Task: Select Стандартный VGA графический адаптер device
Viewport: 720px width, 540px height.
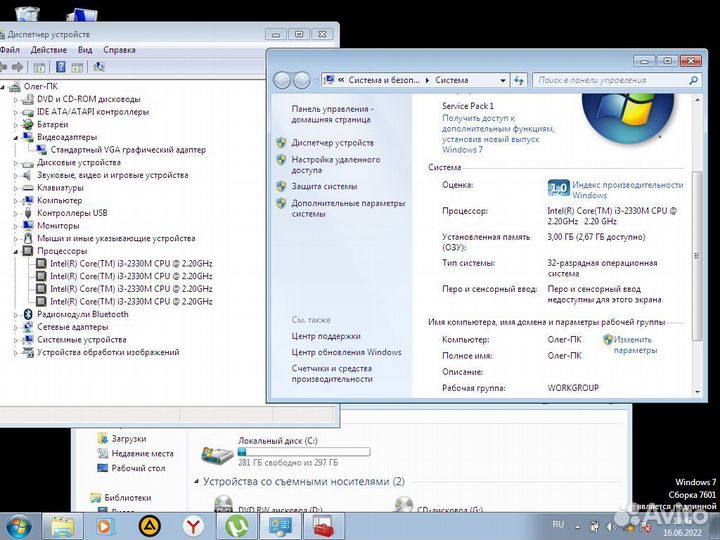Action: pyautogui.click(x=127, y=150)
